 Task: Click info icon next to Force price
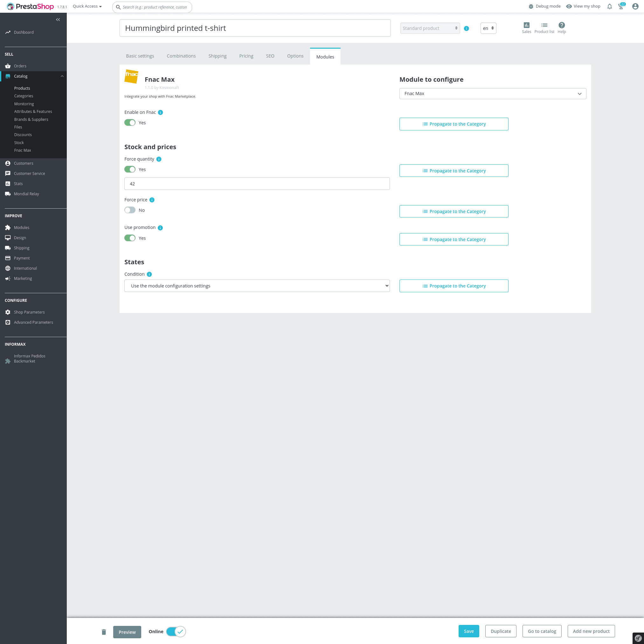pyautogui.click(x=152, y=200)
